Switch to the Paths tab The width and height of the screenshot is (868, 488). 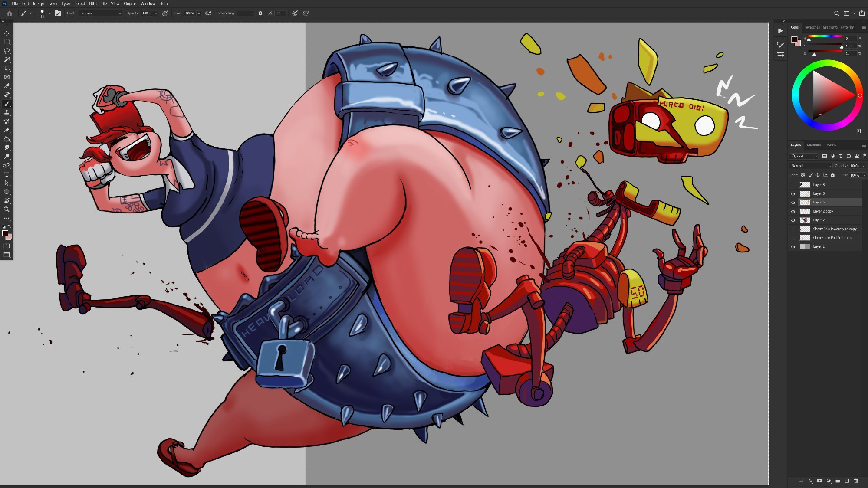coord(831,145)
